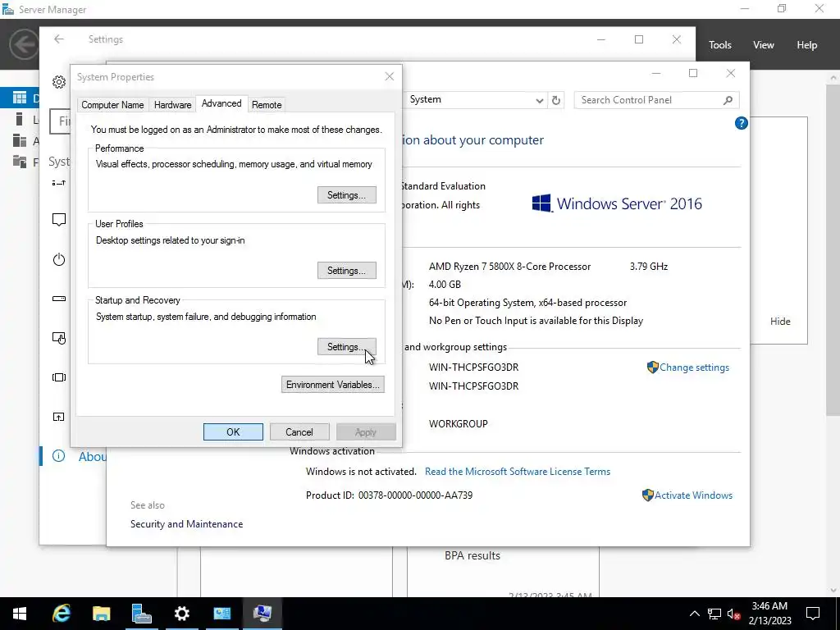This screenshot has width=840, height=630.
Task: Close the System Properties dialog
Action: 390,76
